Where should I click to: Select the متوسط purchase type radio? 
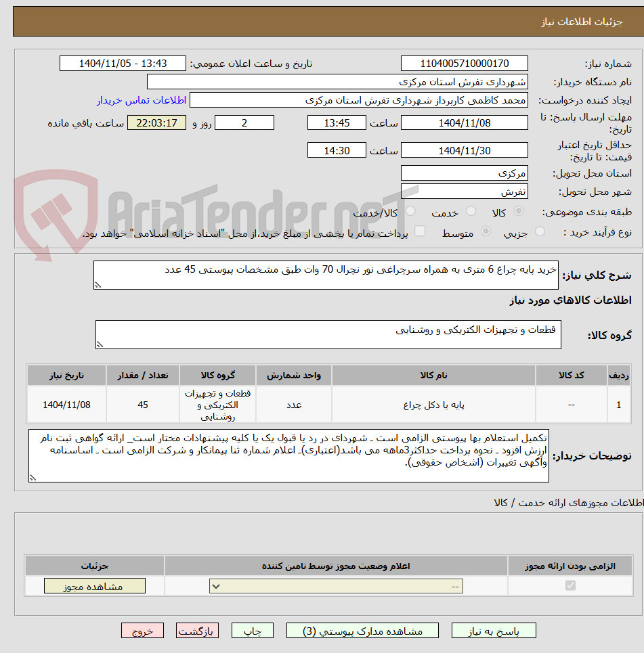[x=486, y=231]
